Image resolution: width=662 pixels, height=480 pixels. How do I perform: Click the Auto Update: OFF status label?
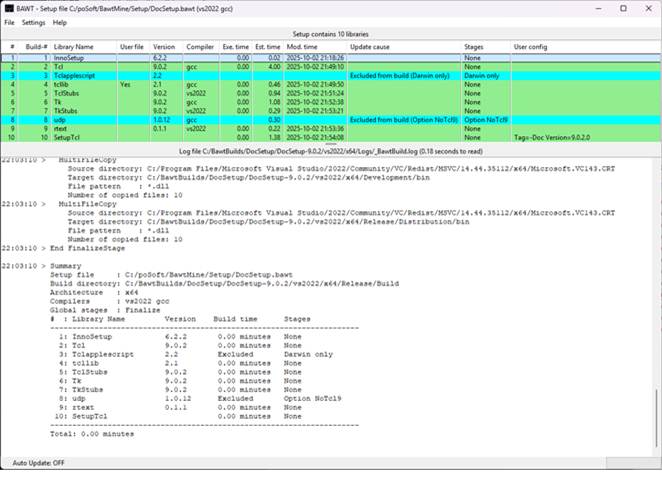(38, 463)
